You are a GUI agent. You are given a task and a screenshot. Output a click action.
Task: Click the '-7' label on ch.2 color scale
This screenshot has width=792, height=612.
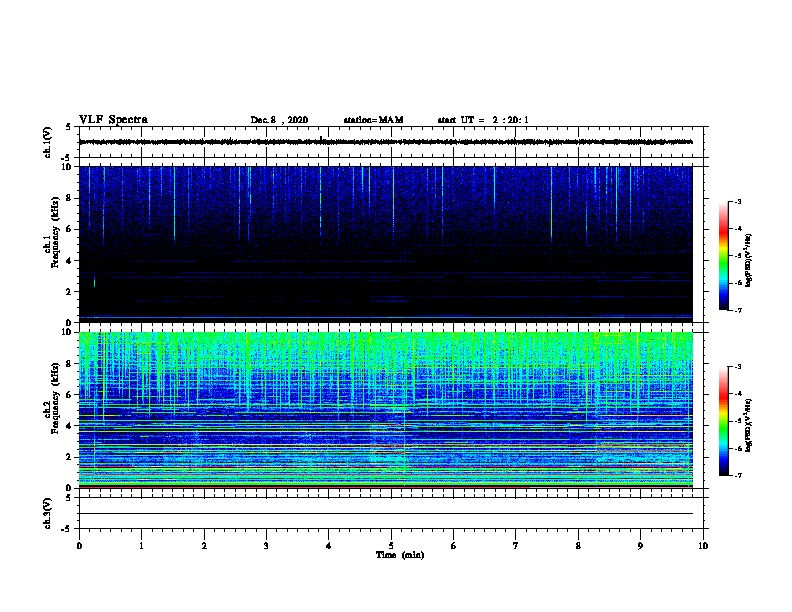pos(737,476)
